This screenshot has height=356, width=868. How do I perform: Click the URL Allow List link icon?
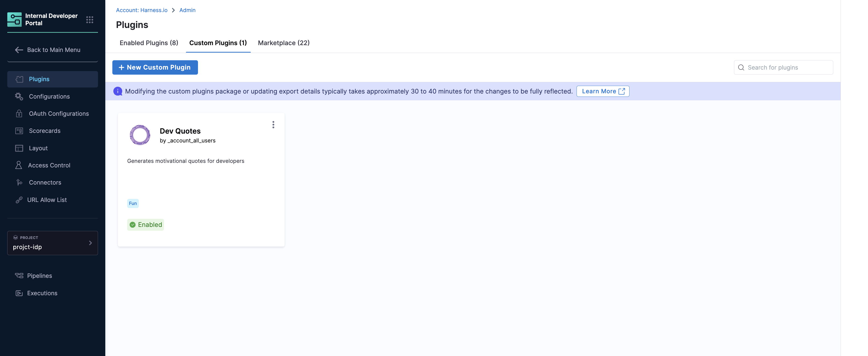[x=19, y=200]
